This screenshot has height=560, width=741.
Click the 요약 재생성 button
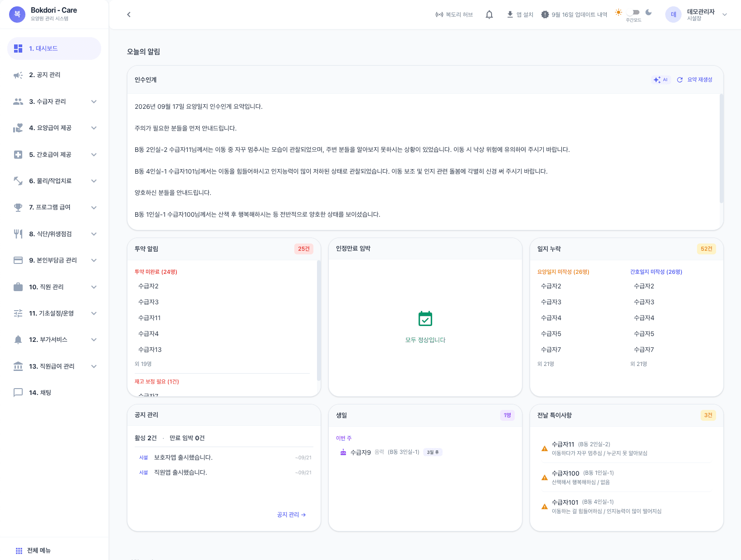(695, 80)
